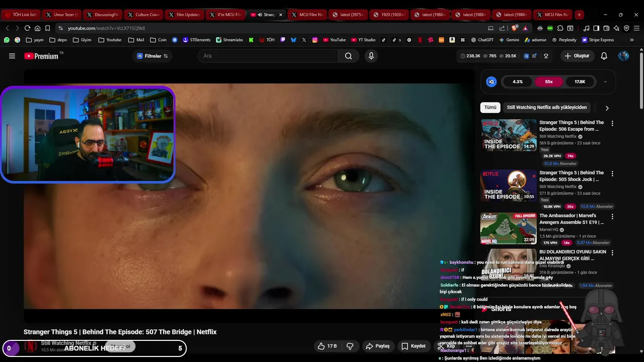Open 506 Escape from video thumbnail
This screenshot has height=362, width=644.
coord(508,135)
